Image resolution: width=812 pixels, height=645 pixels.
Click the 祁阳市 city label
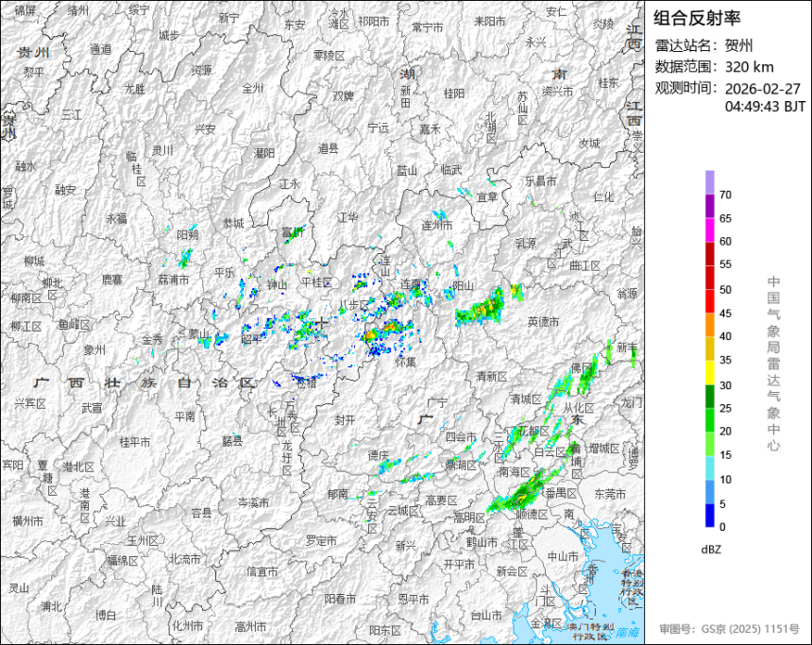pyautogui.click(x=373, y=22)
